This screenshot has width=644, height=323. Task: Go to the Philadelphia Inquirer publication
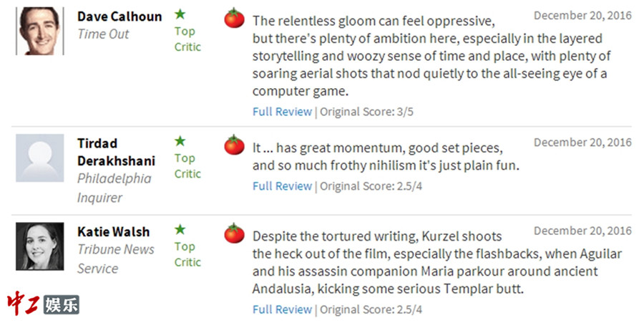114,188
